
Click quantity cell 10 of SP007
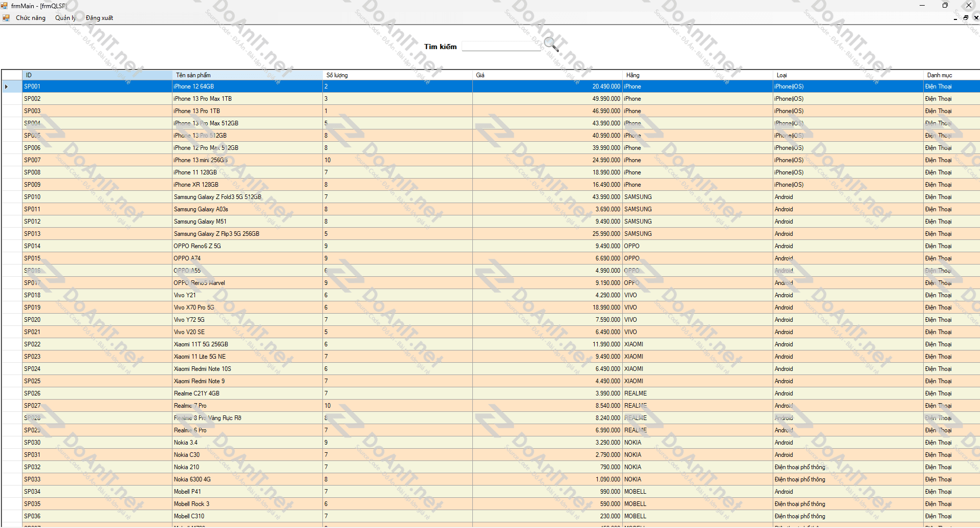pos(398,160)
